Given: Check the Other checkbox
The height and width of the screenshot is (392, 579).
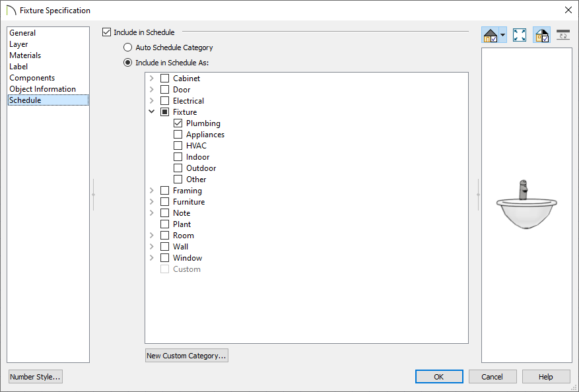Looking at the screenshot, I should click(x=178, y=179).
